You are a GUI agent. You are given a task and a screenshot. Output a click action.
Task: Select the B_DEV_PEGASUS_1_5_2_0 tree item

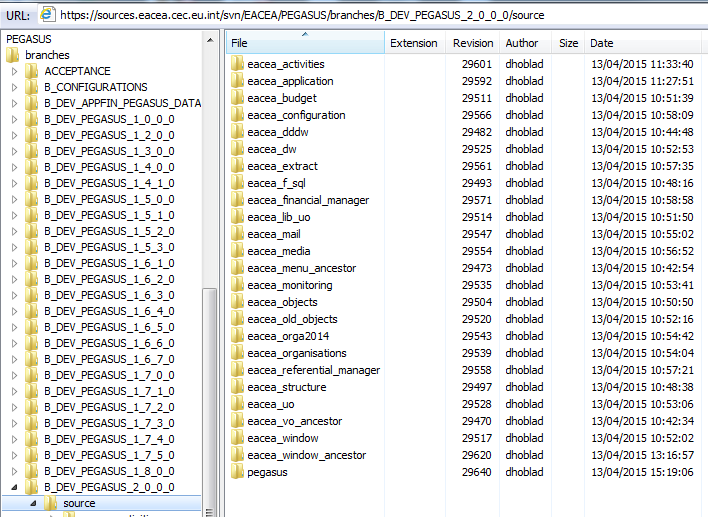pyautogui.click(x=109, y=231)
